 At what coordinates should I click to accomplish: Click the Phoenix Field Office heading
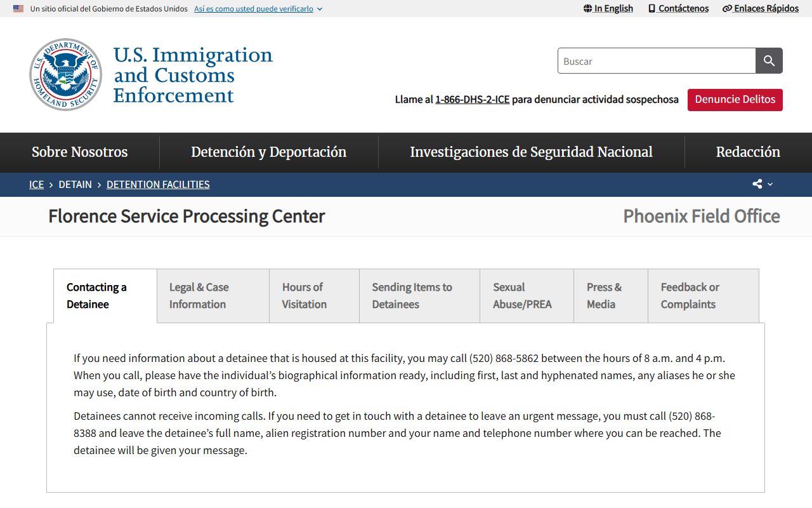tap(702, 217)
